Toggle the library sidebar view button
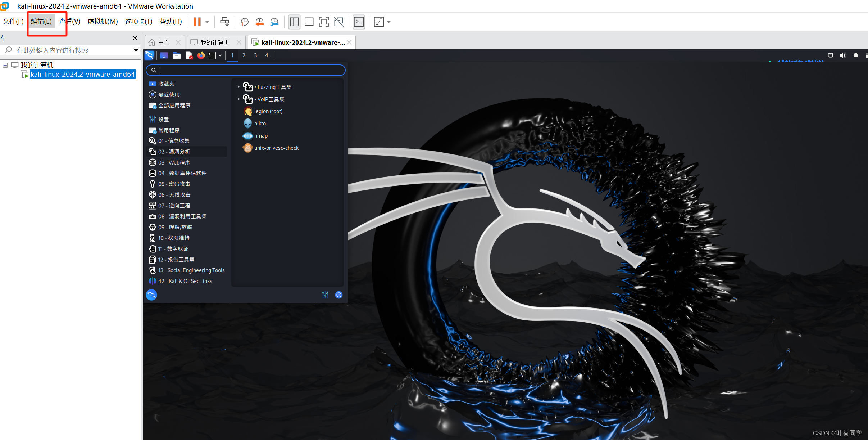This screenshot has height=440, width=868. tap(294, 22)
